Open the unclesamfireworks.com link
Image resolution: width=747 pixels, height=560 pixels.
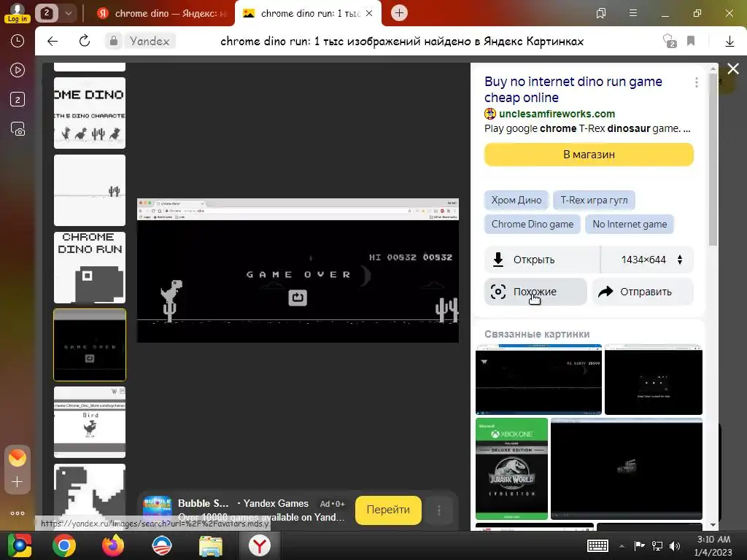(557, 114)
